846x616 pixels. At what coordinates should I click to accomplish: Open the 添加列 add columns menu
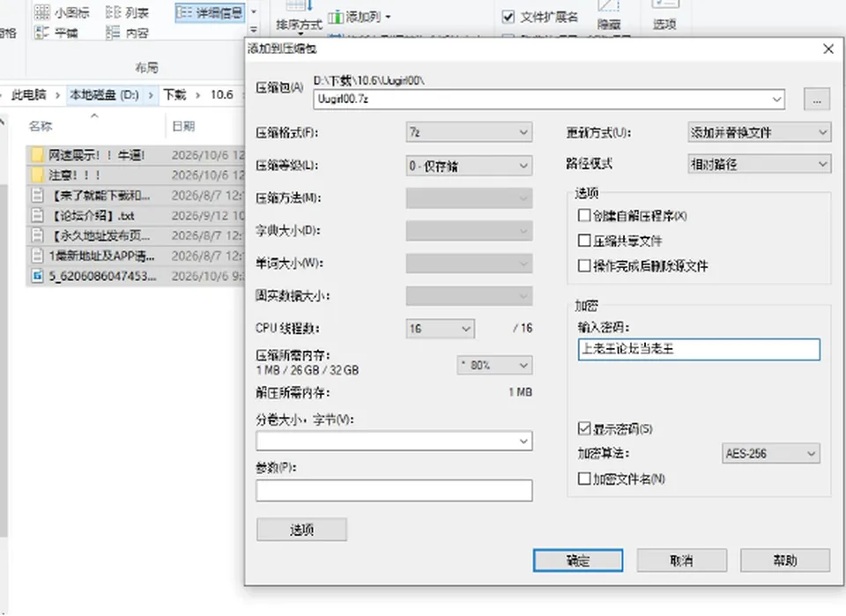360,18
